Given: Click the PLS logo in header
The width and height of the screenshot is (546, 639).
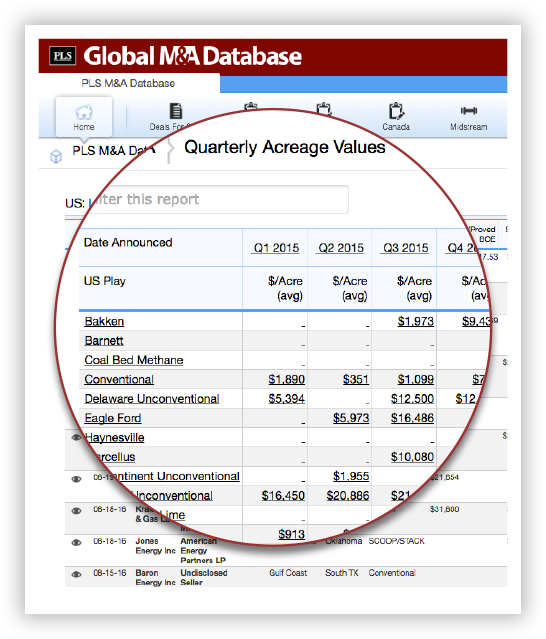Looking at the screenshot, I should point(62,56).
